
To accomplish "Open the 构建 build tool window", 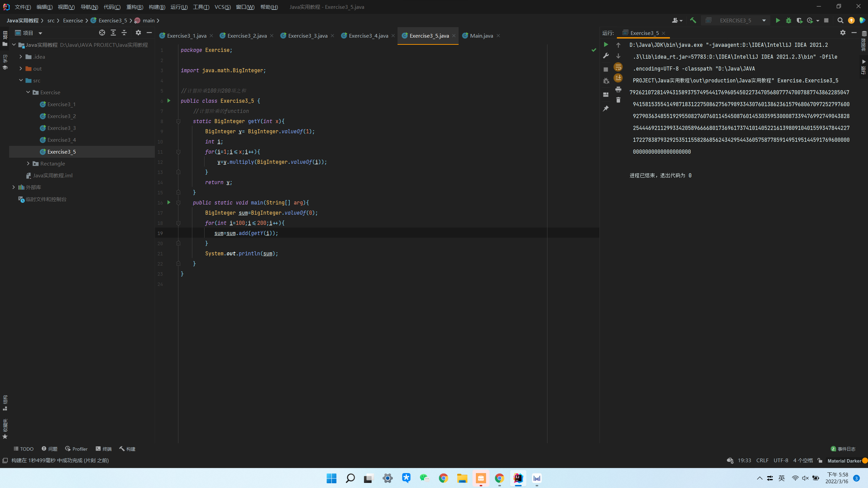I will [127, 449].
